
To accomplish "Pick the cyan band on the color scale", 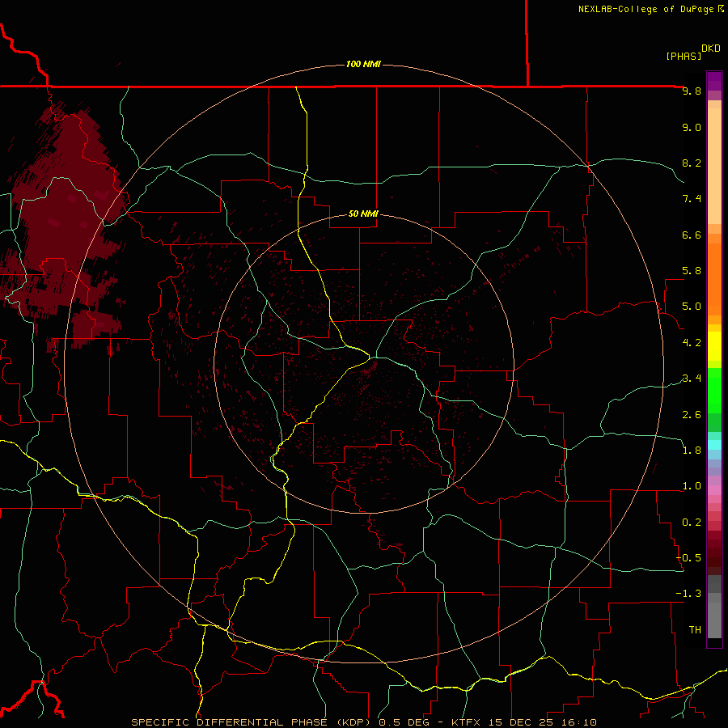I will (714, 445).
